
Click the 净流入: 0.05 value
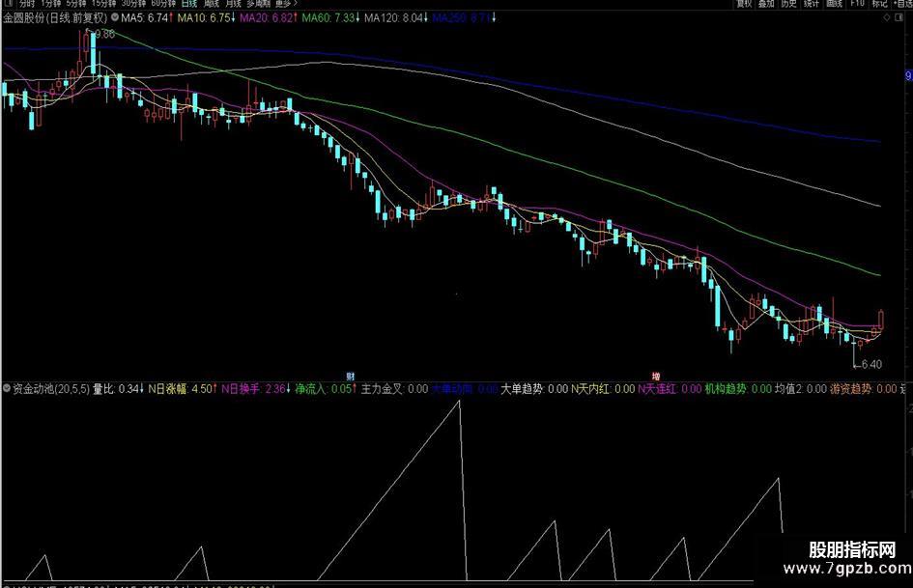click(x=327, y=388)
